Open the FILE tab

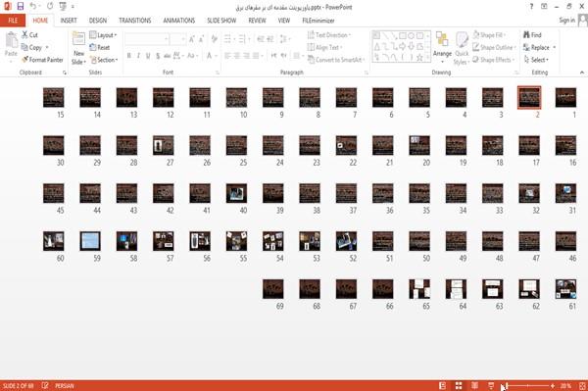(x=13, y=21)
